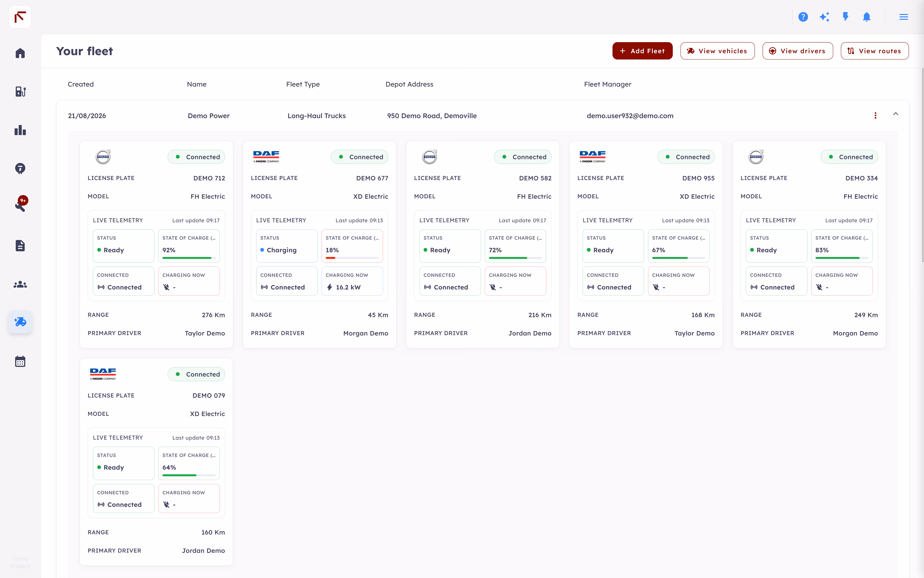Click the DAF logo on DEMO 955 card
This screenshot has width=924, height=578.
593,157
